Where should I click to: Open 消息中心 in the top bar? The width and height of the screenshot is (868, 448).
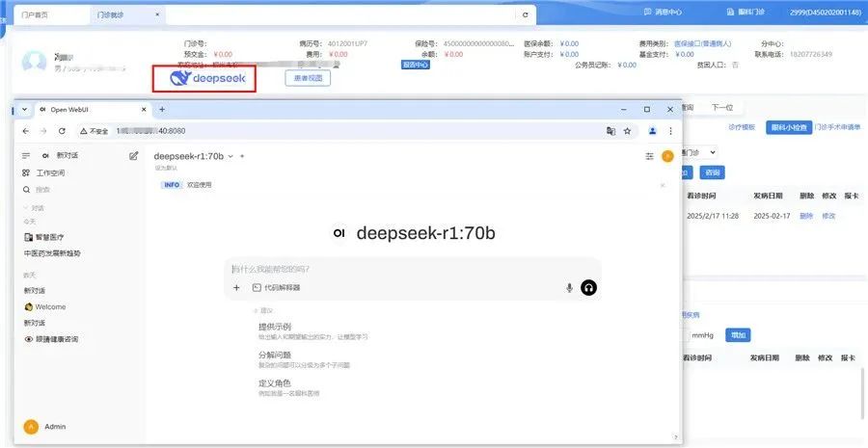[664, 12]
